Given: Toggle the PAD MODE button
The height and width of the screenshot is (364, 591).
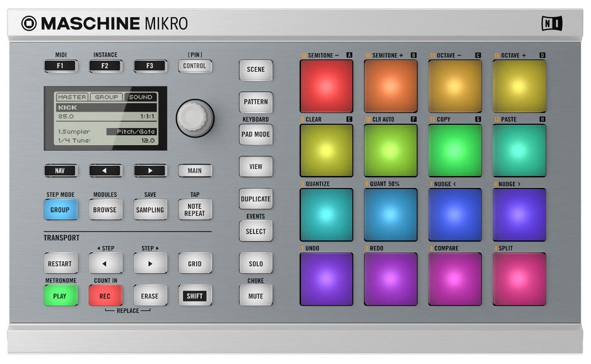Looking at the screenshot, I should [x=255, y=134].
